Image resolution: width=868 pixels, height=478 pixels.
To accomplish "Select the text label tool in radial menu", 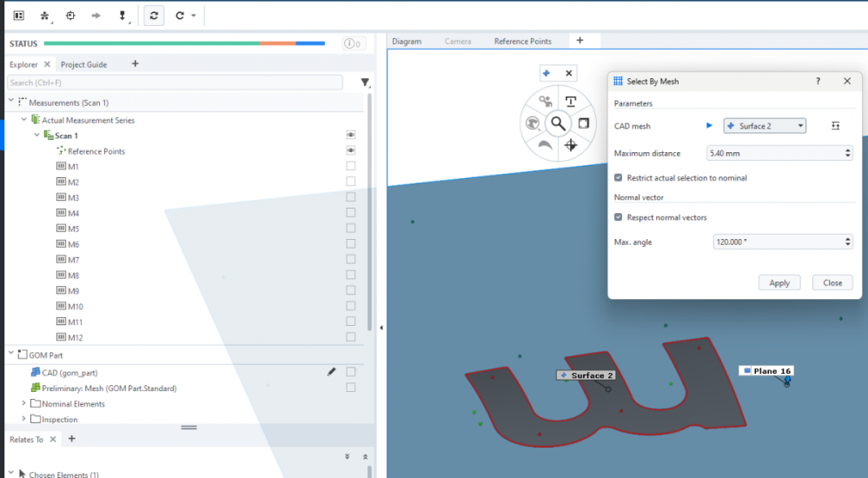I will pos(571,102).
